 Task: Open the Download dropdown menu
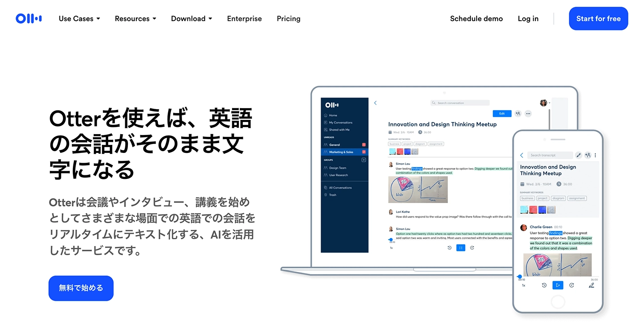pos(191,18)
